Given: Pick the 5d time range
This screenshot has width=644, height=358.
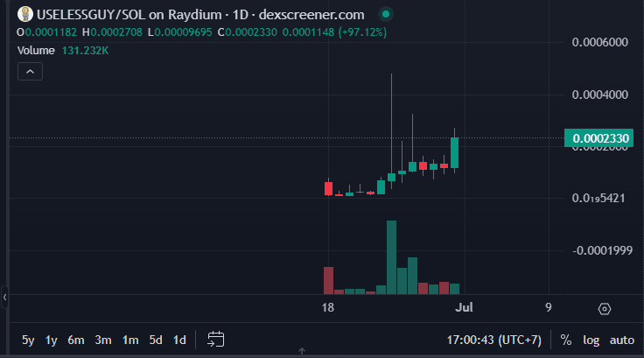Looking at the screenshot, I should (x=156, y=340).
